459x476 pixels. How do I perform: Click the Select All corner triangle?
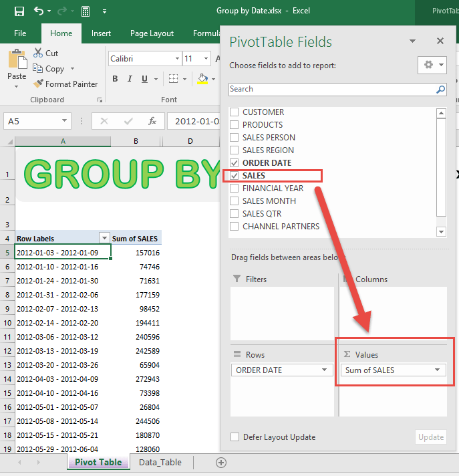[10, 142]
